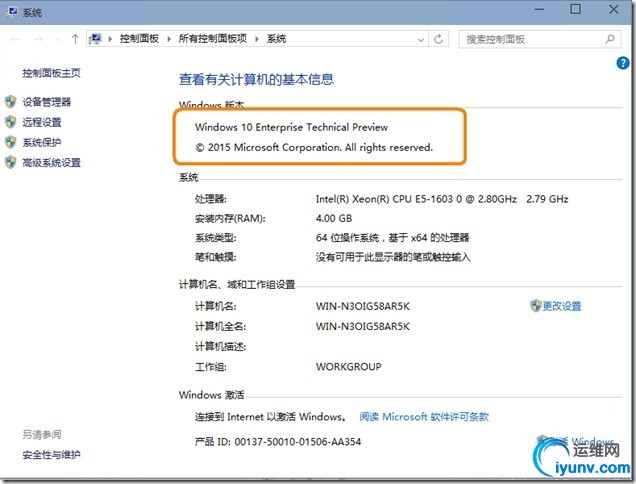636x484 pixels.
Task: Click 查看有关计算机的基本信息 heading
Action: point(256,79)
